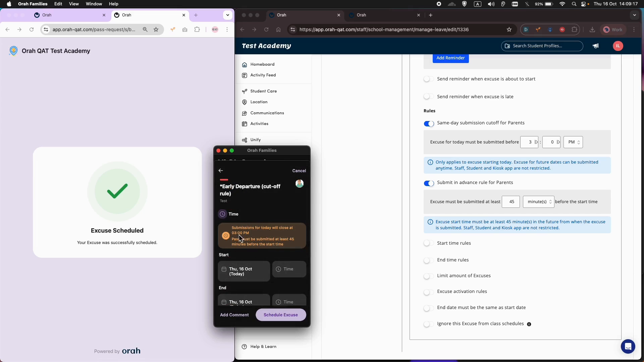Open the PM period dropdown

click(x=574, y=142)
